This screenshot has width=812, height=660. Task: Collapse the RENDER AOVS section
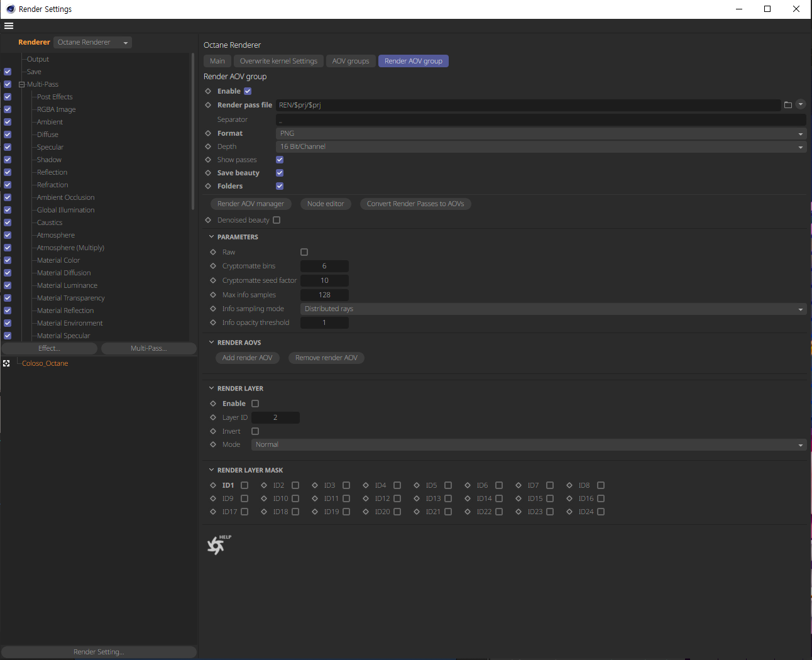point(211,343)
